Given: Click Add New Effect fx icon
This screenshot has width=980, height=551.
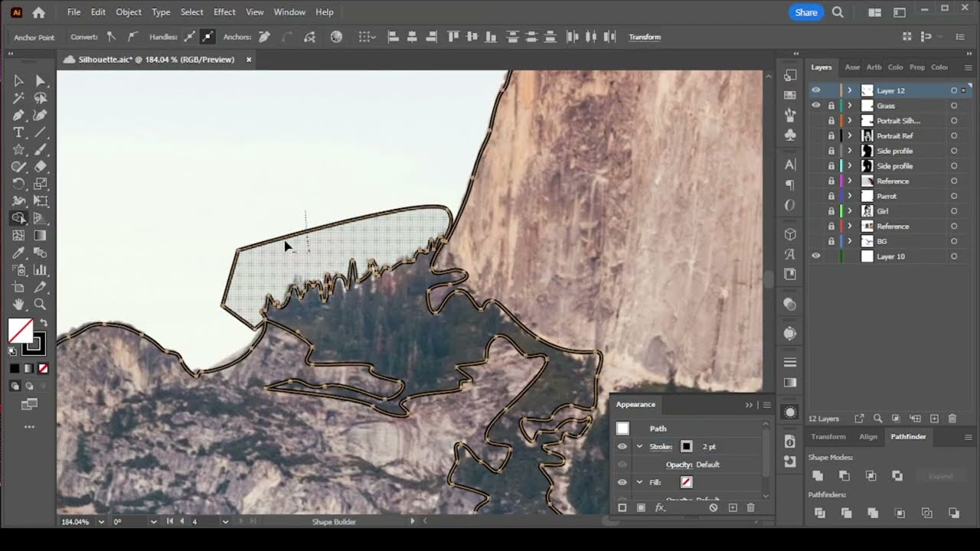Looking at the screenshot, I should 659,507.
